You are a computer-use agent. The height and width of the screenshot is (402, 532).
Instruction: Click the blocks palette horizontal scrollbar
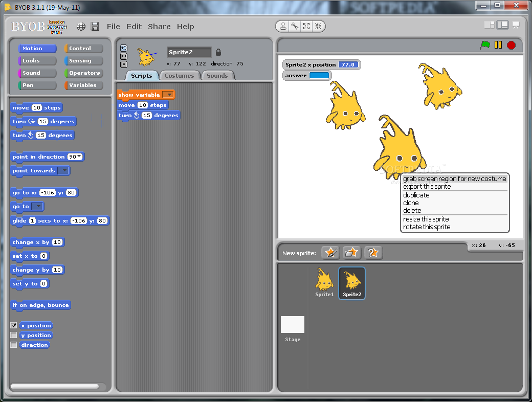point(55,386)
